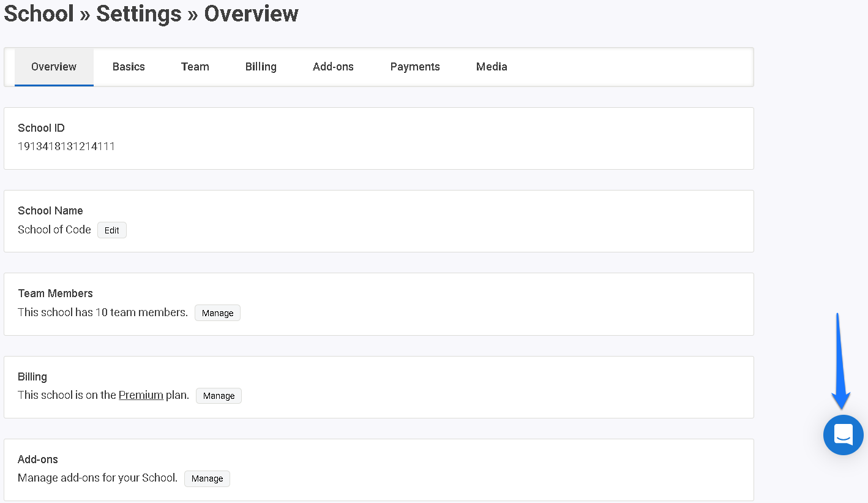This screenshot has height=503, width=868.
Task: Click the 'School ID' heading
Action: pos(41,128)
